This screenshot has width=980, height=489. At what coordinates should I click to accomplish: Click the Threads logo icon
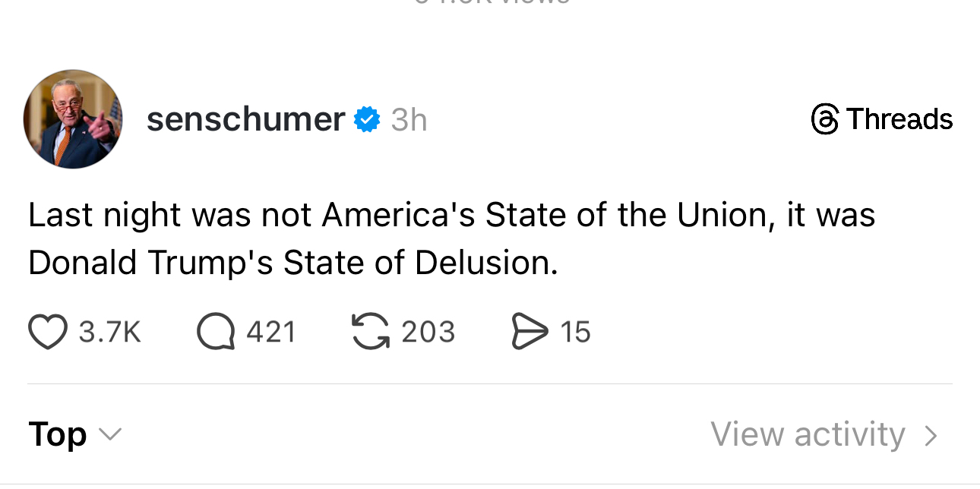824,119
